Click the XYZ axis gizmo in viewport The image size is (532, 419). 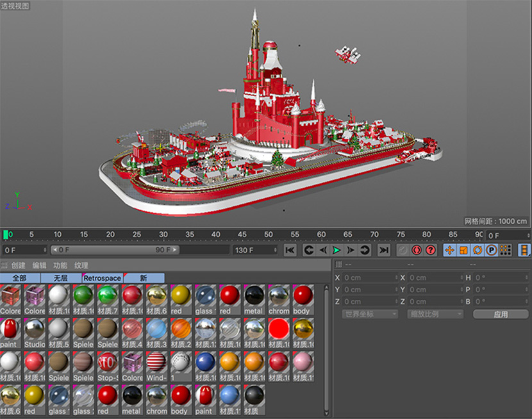(19, 201)
